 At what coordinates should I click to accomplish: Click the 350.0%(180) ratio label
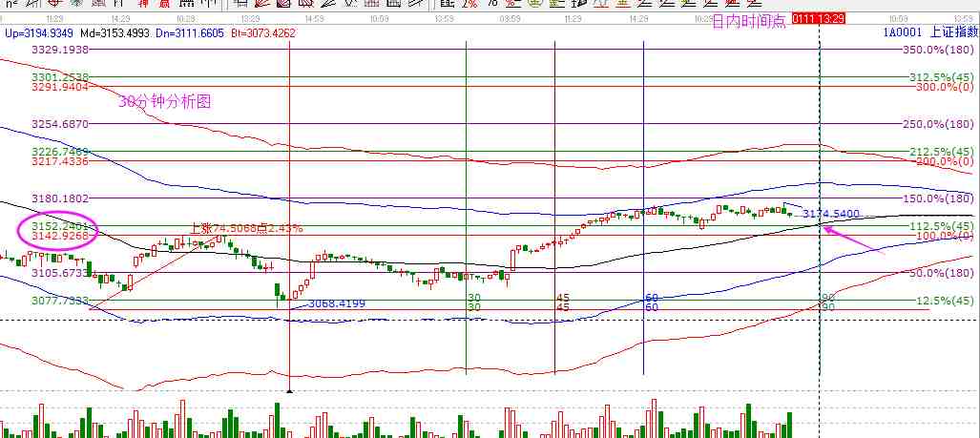938,50
